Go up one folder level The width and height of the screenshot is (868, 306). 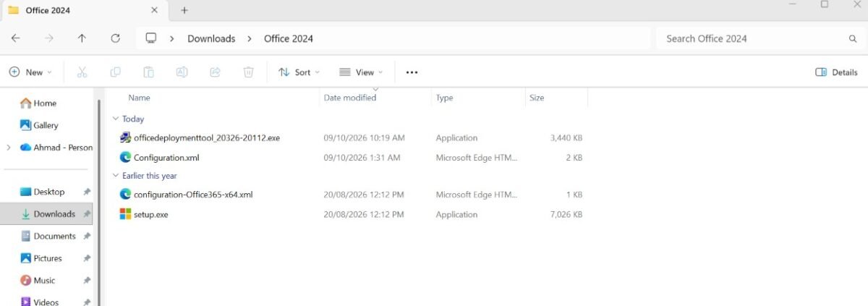point(82,38)
